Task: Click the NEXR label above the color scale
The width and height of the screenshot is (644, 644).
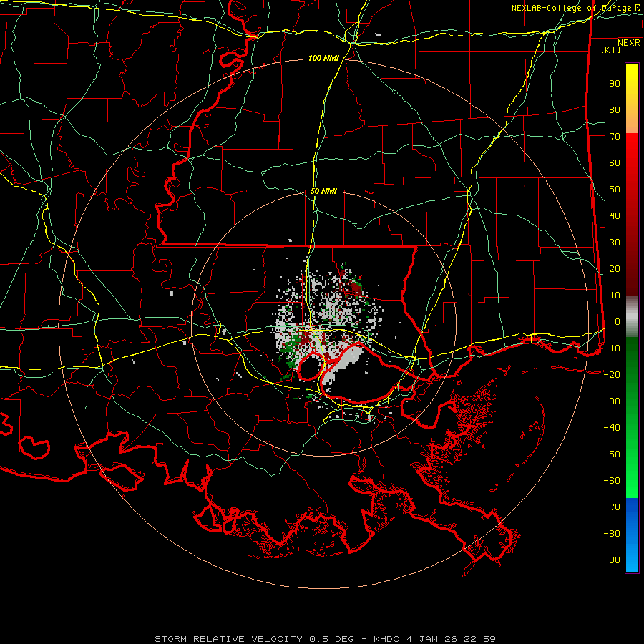Action: (628, 43)
